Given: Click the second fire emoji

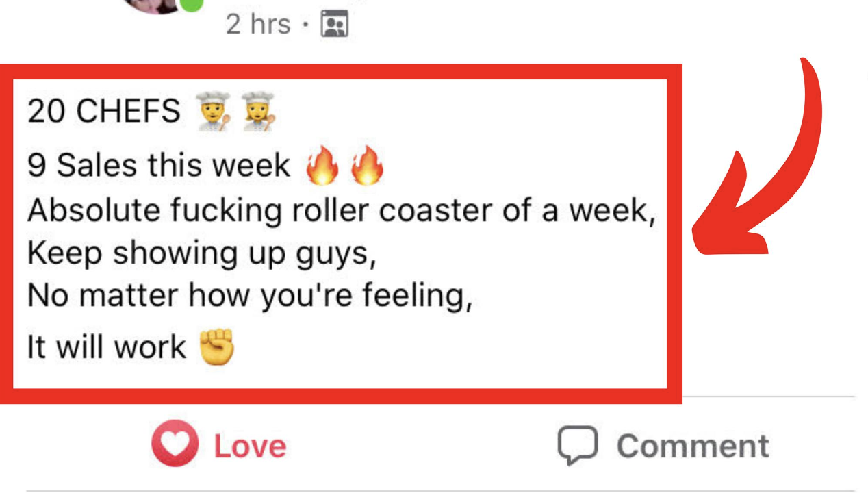Looking at the screenshot, I should (368, 166).
